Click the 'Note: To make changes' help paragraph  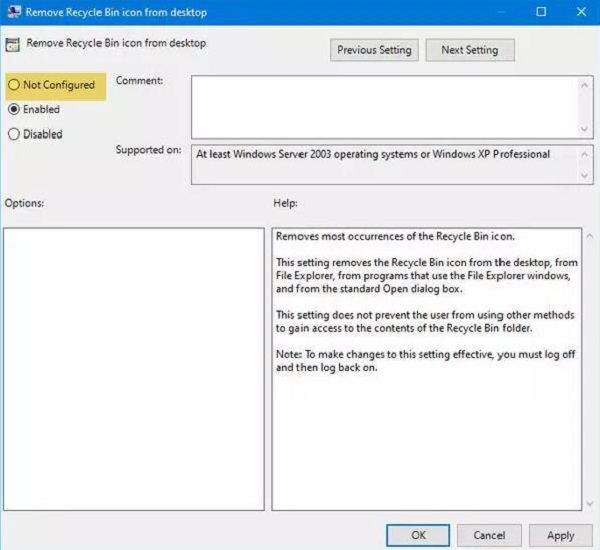(426, 361)
